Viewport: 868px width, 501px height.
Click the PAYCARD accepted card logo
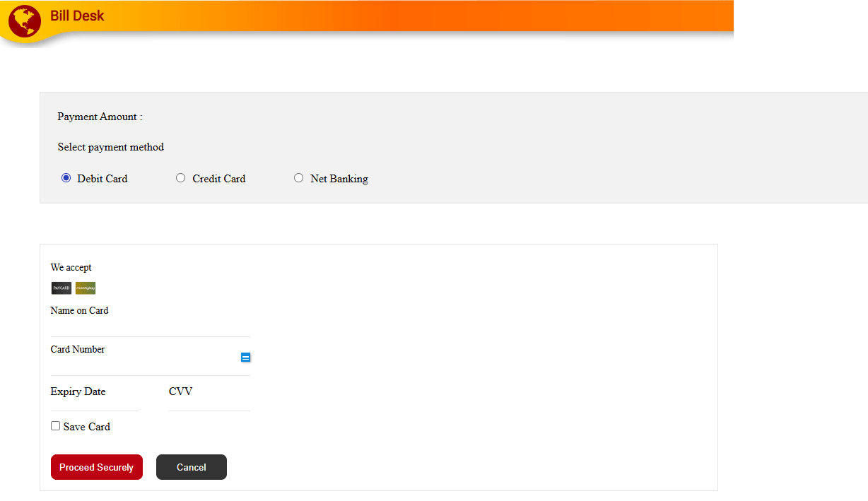coord(61,288)
